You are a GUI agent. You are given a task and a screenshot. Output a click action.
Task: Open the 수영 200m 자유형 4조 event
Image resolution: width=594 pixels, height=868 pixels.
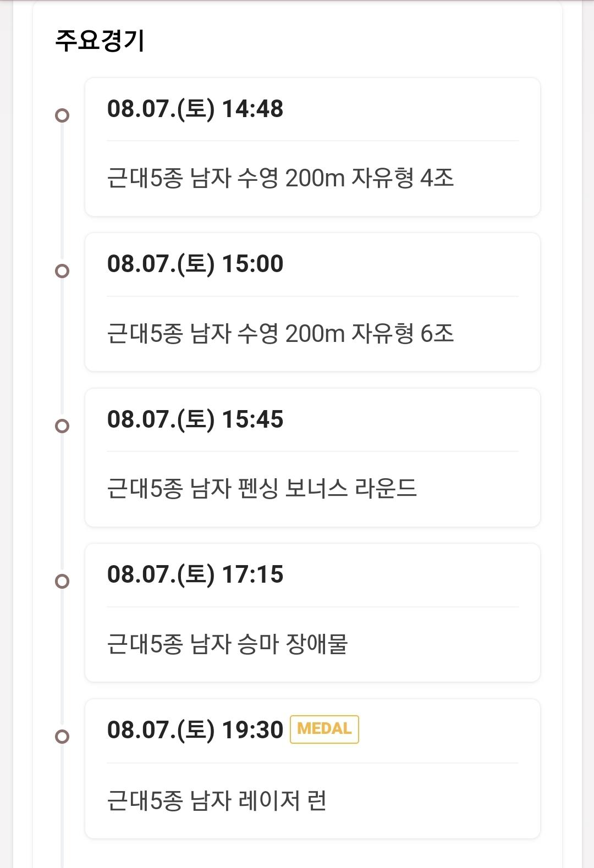(x=280, y=178)
